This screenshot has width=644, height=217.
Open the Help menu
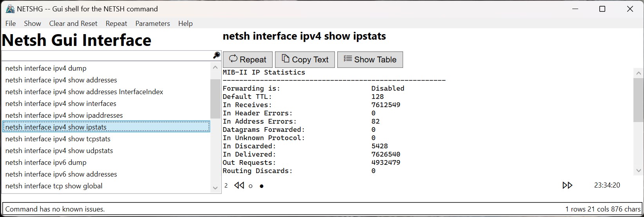coord(185,24)
